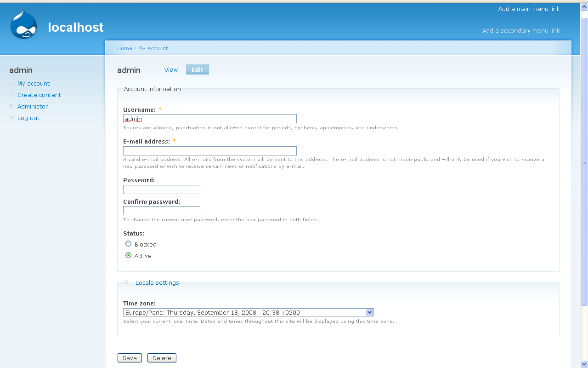
Task: Click the Account information legend text
Action: [x=153, y=89]
